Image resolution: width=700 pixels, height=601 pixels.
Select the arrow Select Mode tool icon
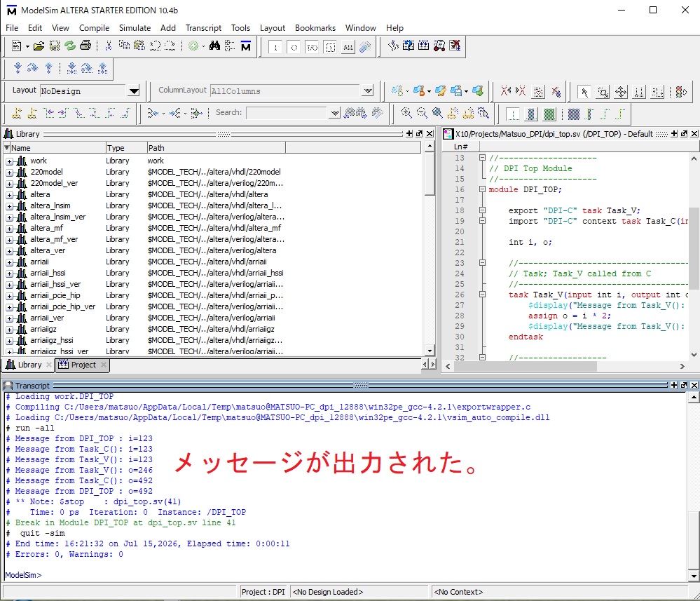(x=584, y=92)
